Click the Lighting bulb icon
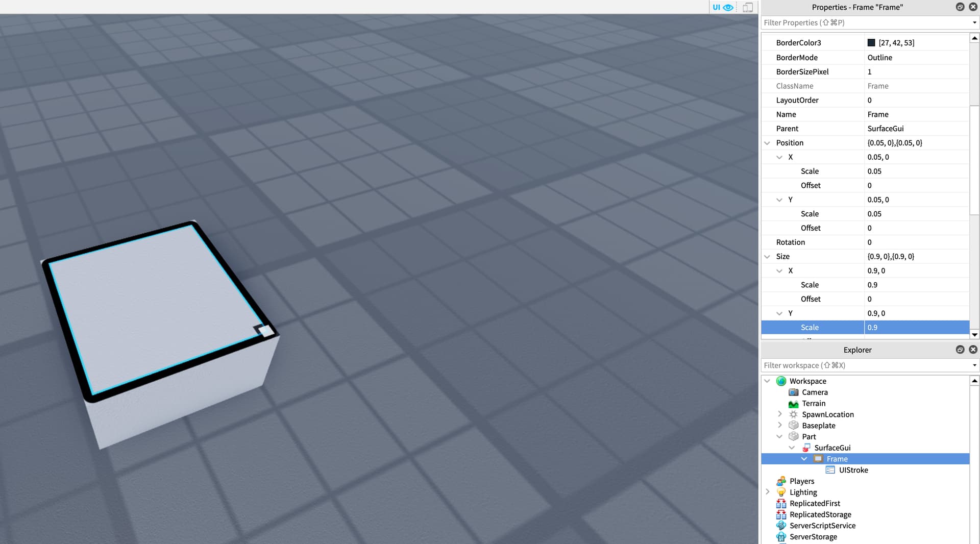 pos(781,492)
